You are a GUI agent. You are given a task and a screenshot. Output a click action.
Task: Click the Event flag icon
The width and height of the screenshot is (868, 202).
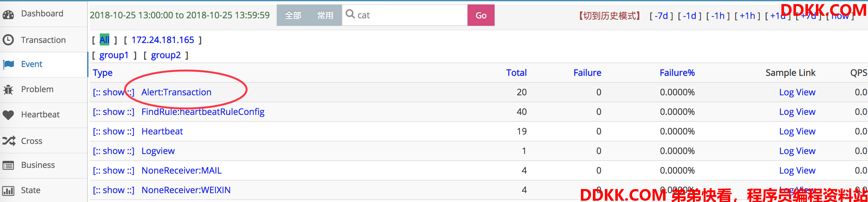(x=9, y=64)
